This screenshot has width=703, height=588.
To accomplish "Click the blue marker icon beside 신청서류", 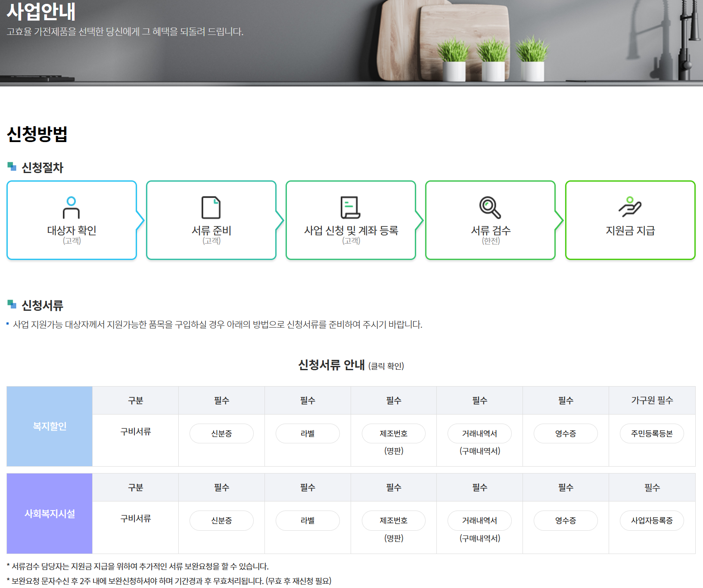I will tap(11, 305).
